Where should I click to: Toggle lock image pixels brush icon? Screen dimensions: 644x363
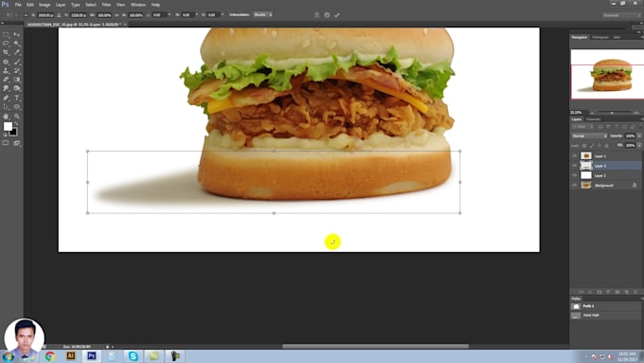[x=592, y=146]
